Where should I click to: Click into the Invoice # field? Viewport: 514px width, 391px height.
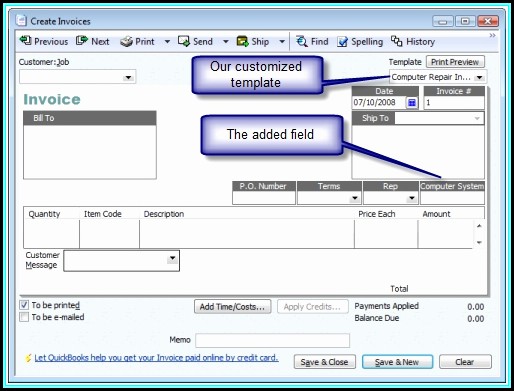point(454,102)
